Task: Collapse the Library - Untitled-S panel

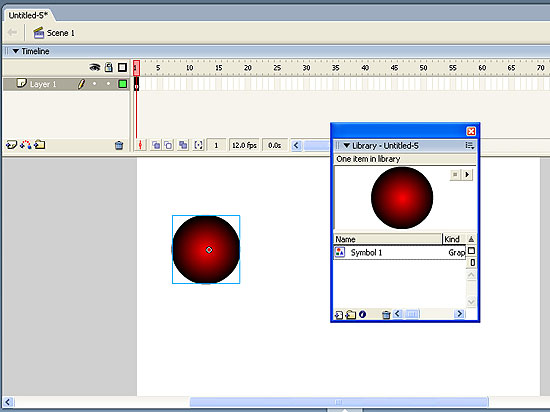Action: coord(347,146)
